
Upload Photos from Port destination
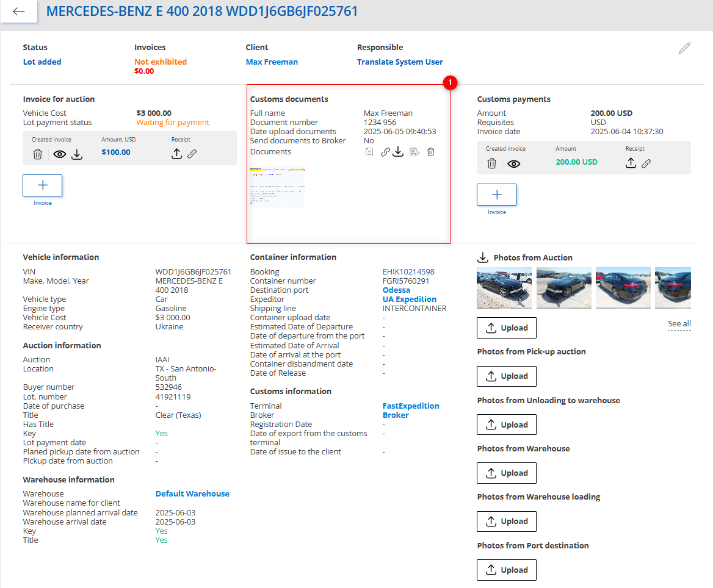507,570
